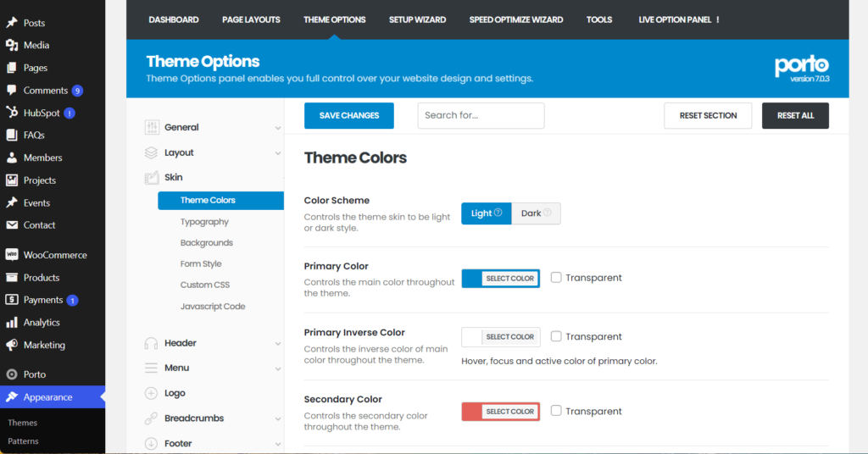Click the Products box icon
868x454 pixels.
12,278
